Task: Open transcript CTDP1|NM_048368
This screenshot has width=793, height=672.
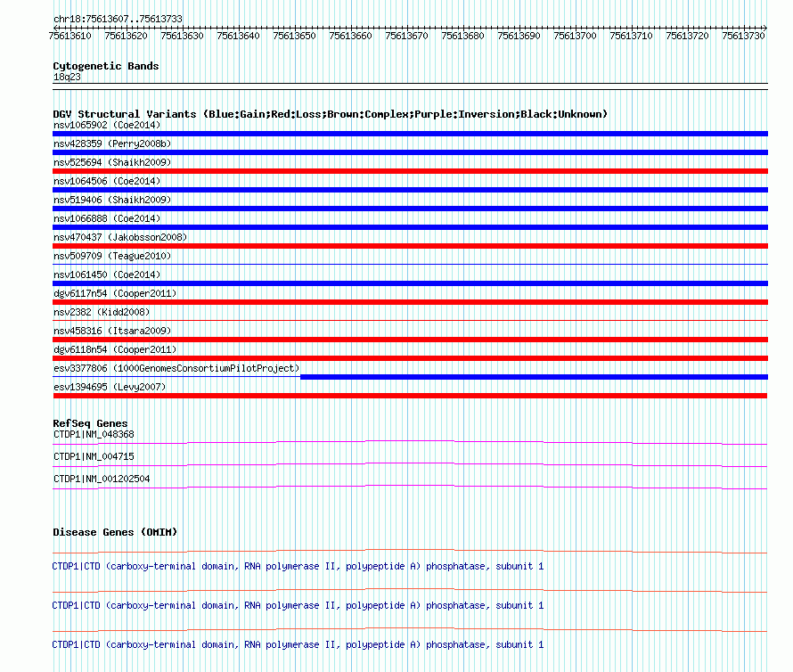Action: (x=94, y=434)
